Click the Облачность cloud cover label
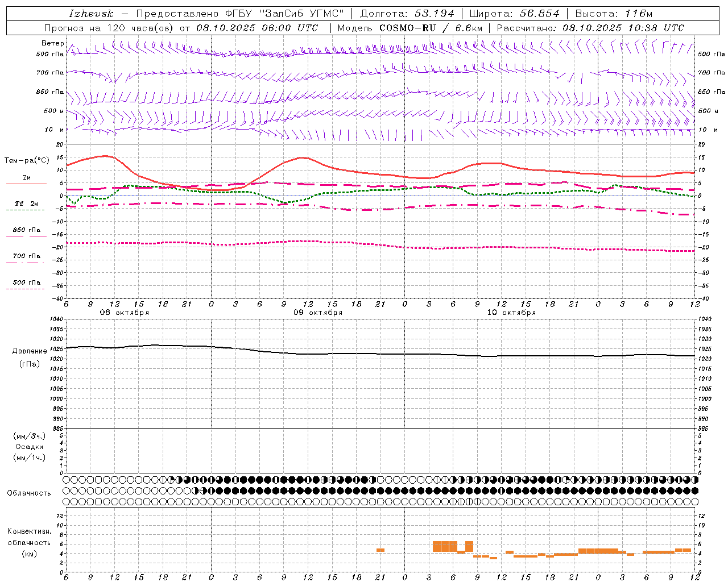This screenshot has width=728, height=582. tap(29, 493)
